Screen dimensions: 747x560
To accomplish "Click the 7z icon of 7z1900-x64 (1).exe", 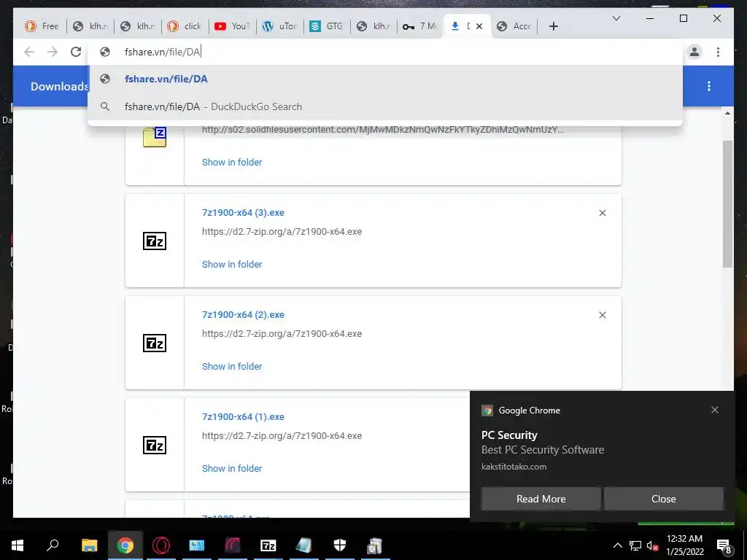I will pyautogui.click(x=155, y=446).
